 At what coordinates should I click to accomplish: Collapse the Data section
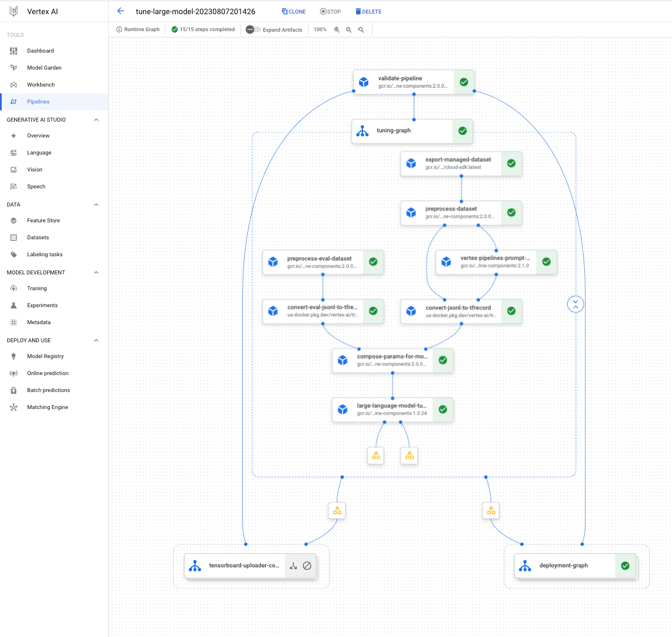(x=96, y=204)
